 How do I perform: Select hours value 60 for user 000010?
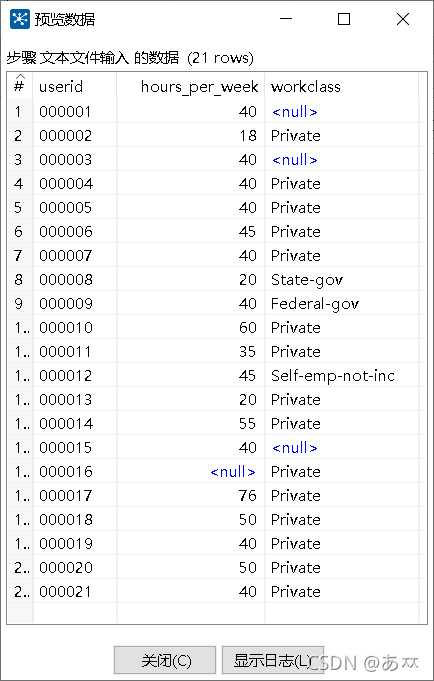coord(191,327)
